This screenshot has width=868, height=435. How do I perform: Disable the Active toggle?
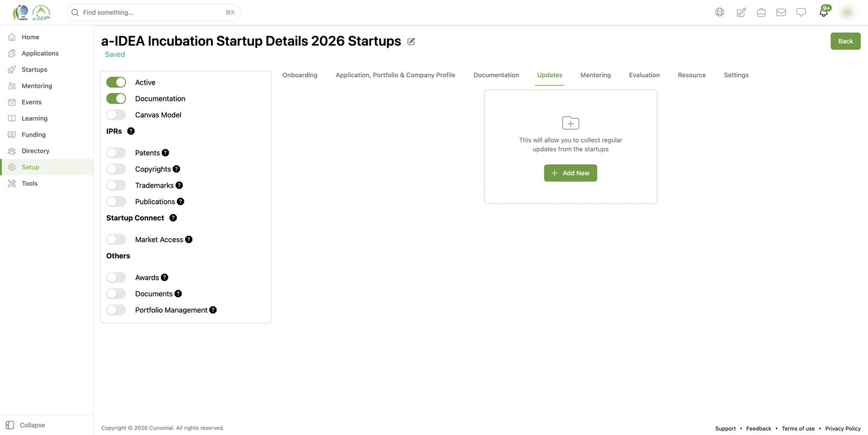tap(116, 82)
